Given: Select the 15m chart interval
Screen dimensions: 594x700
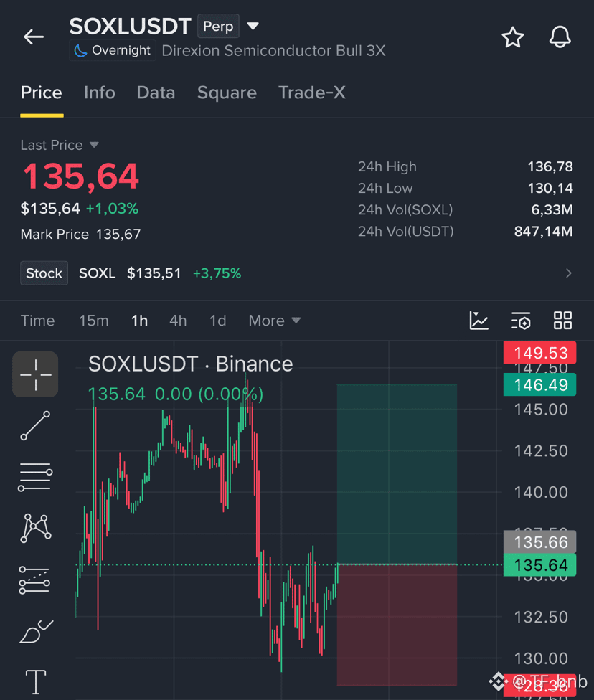Looking at the screenshot, I should (x=94, y=321).
